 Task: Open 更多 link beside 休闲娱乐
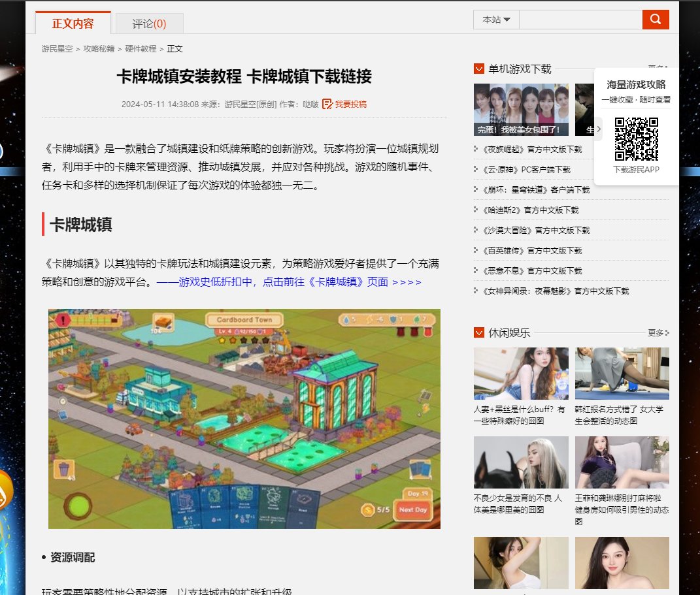pyautogui.click(x=658, y=332)
